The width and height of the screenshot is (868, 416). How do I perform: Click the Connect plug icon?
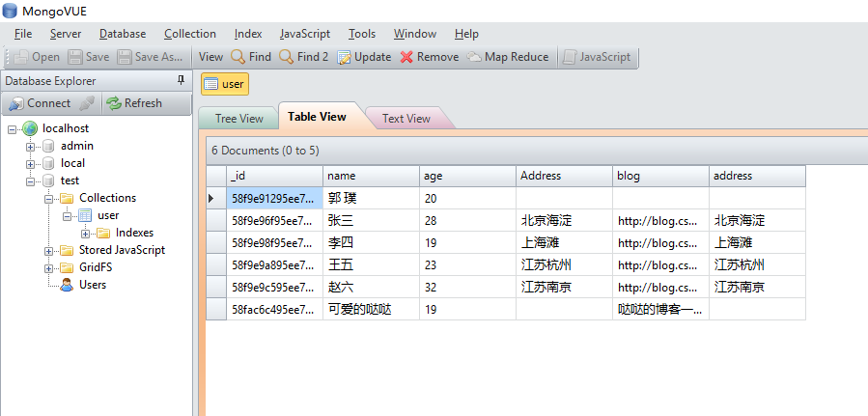16,103
